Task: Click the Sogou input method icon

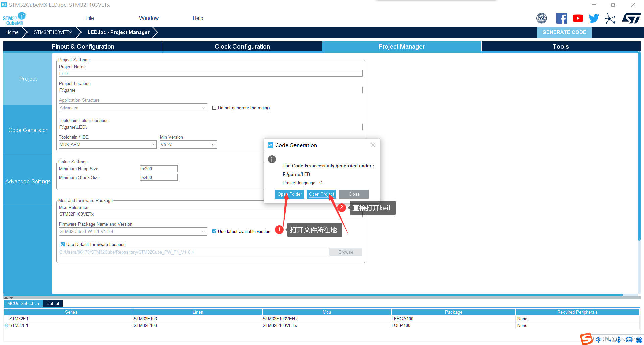Action: (x=586, y=339)
